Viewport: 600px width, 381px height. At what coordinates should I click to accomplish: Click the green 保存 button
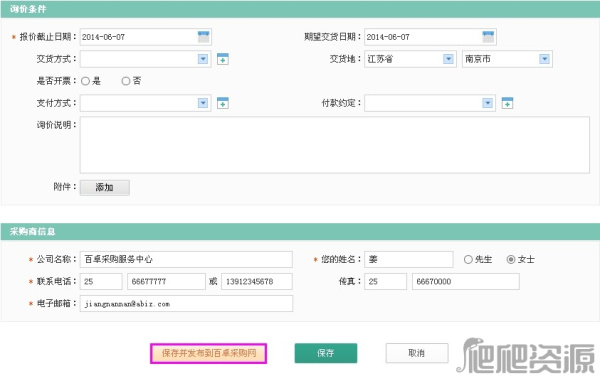326,353
